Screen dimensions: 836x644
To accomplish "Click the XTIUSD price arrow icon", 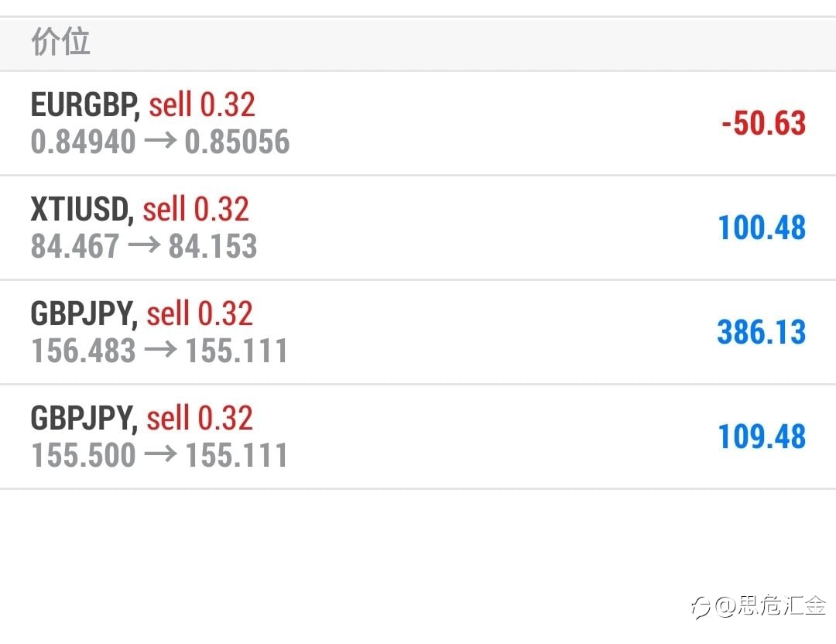I will (144, 245).
